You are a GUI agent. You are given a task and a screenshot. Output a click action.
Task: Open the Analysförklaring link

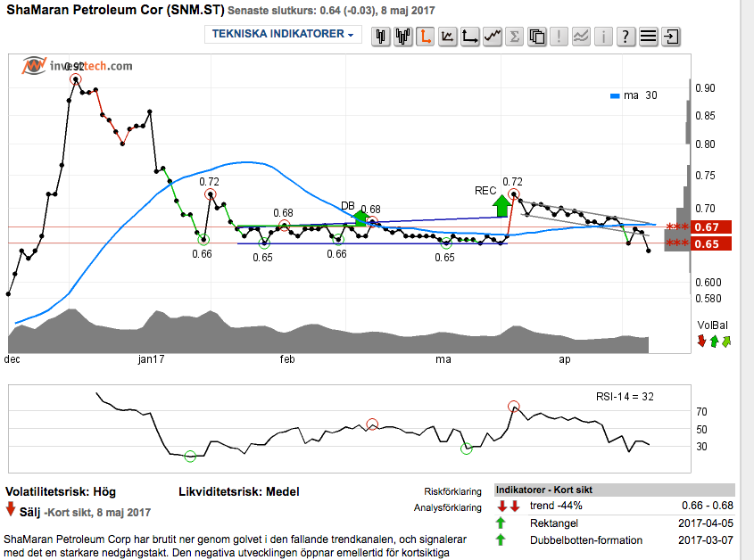(450, 507)
